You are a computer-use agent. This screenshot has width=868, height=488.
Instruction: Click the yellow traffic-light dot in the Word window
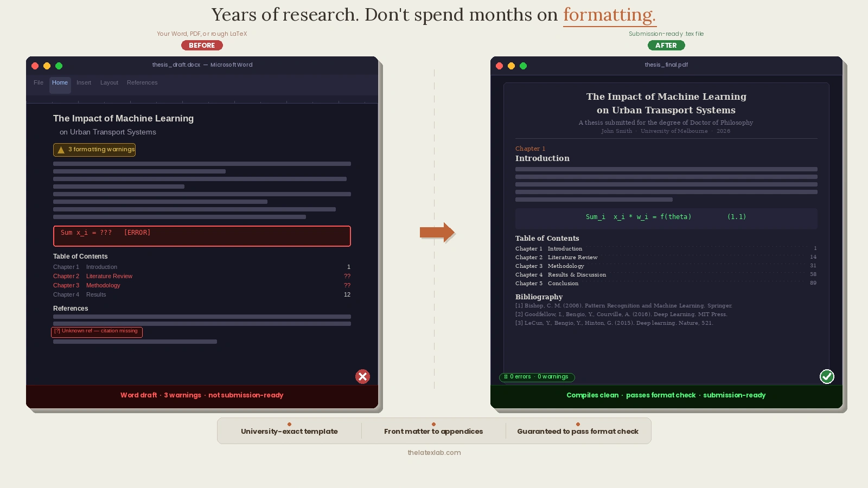(47, 66)
